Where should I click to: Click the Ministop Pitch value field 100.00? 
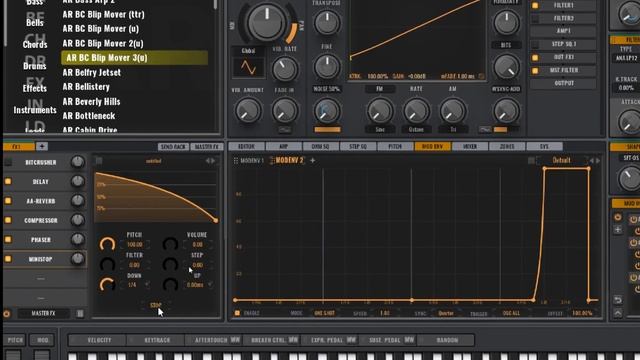click(135, 244)
